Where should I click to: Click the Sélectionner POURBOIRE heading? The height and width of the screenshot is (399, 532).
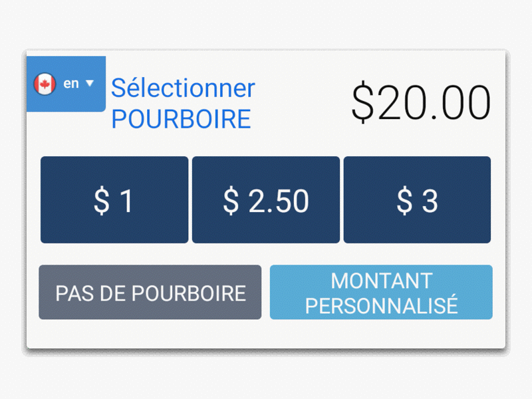pos(184,103)
